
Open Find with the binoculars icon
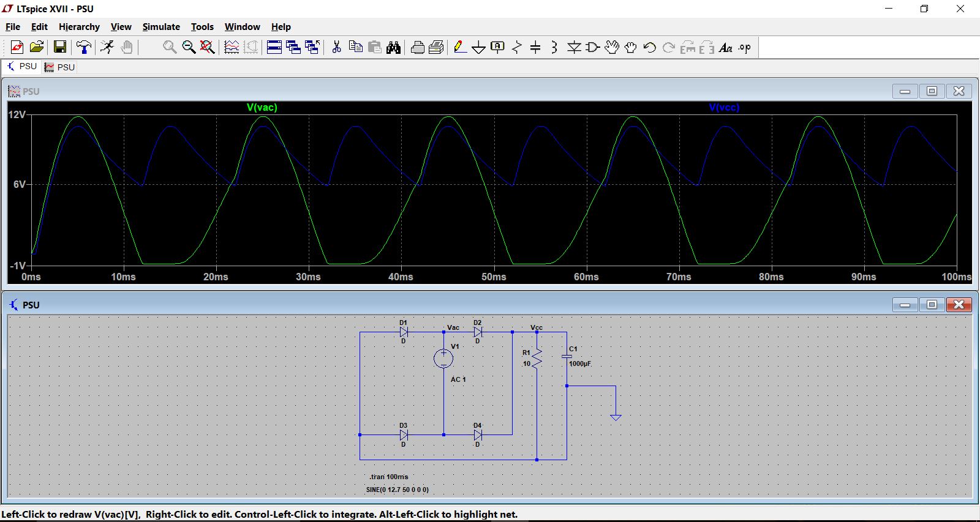[x=394, y=47]
